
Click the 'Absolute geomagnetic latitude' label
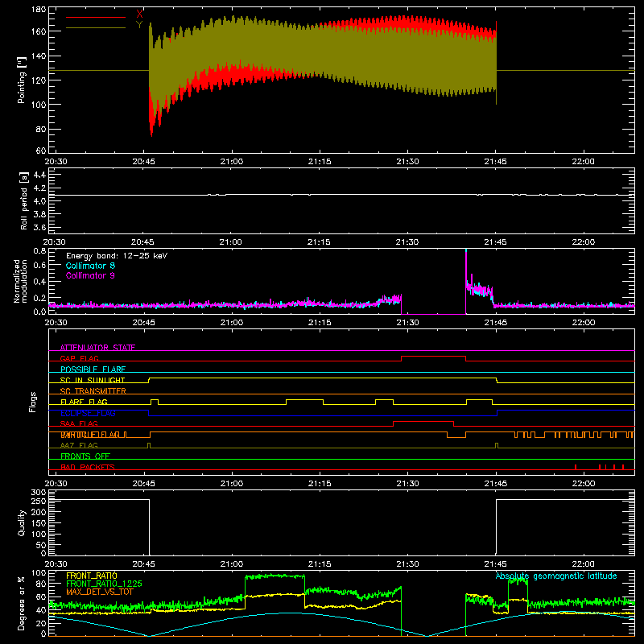click(x=556, y=576)
